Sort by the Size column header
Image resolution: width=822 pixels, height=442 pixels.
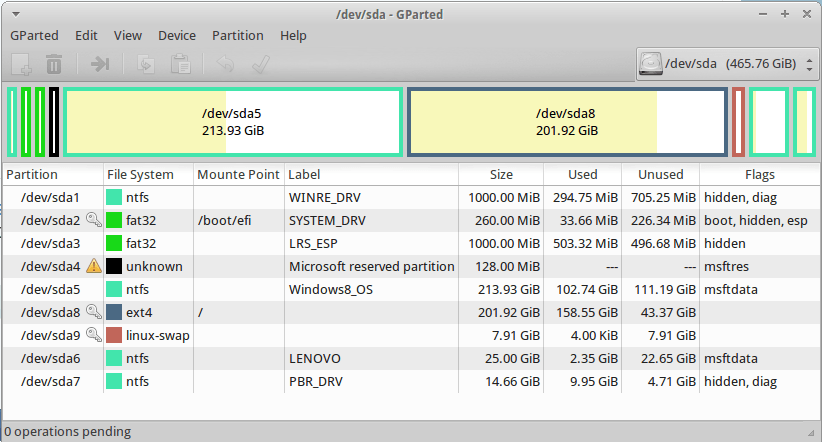tap(501, 174)
